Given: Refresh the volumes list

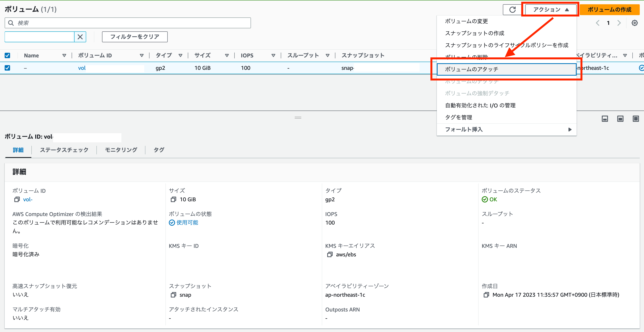Looking at the screenshot, I should [x=512, y=10].
